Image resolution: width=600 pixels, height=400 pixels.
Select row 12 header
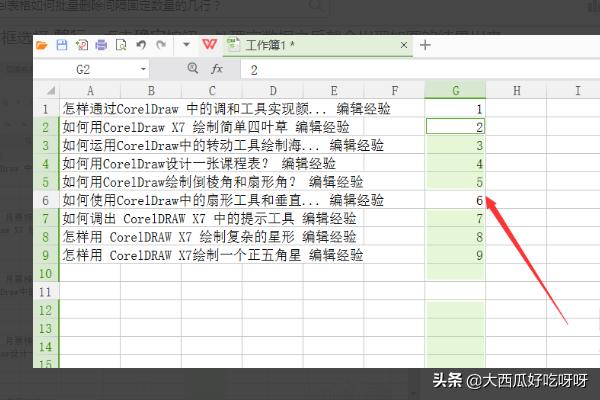[46, 310]
